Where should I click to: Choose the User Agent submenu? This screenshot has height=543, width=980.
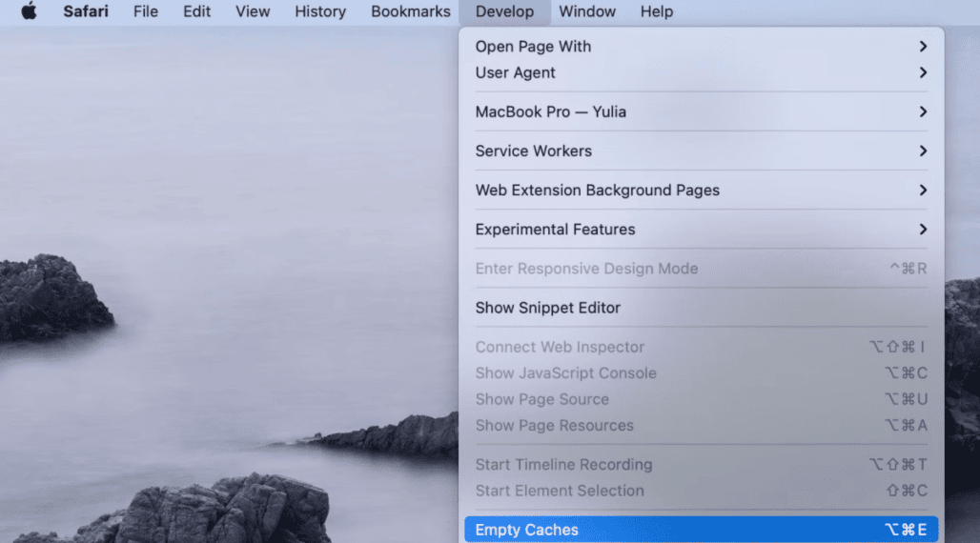(x=701, y=72)
